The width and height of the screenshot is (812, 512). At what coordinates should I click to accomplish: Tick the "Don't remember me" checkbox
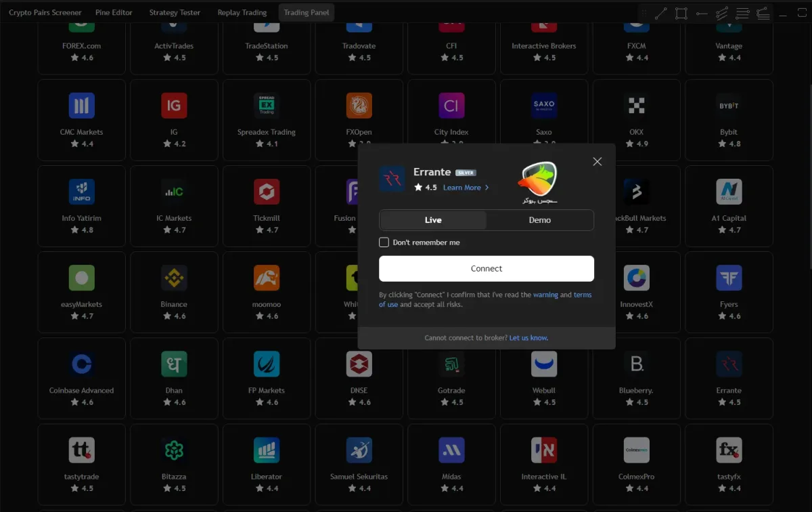384,242
